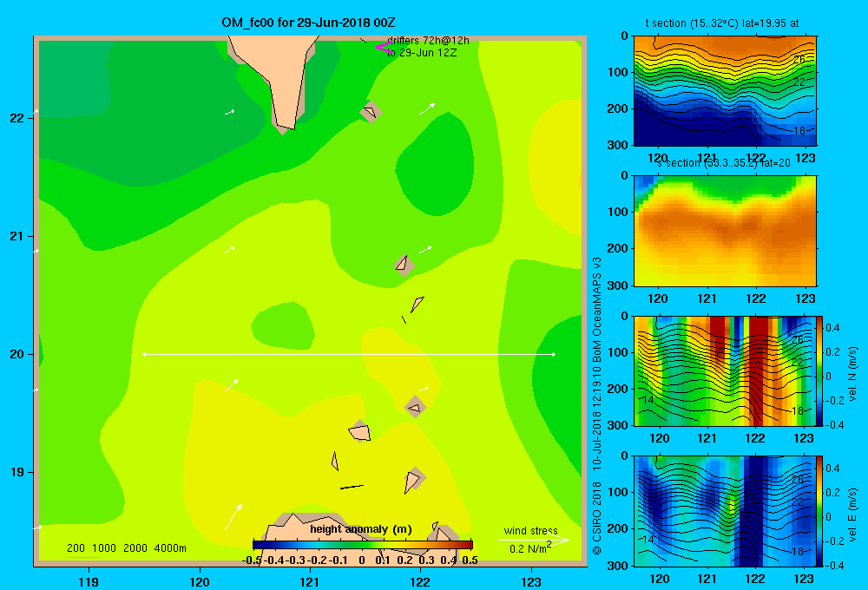Image resolution: width=868 pixels, height=590 pixels.
Task: Click the 'height anomaly (m)' label
Action: (361, 529)
